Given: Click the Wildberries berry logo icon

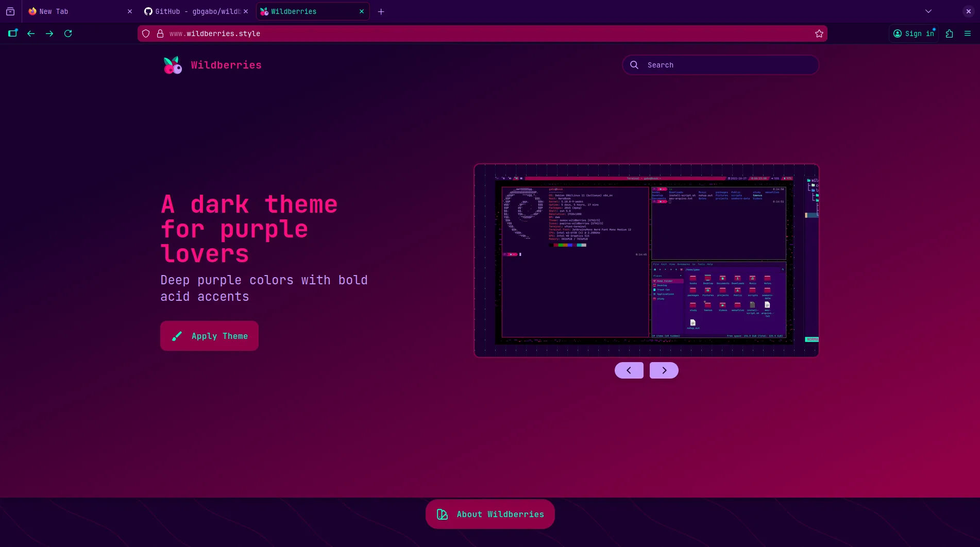Looking at the screenshot, I should (x=173, y=65).
